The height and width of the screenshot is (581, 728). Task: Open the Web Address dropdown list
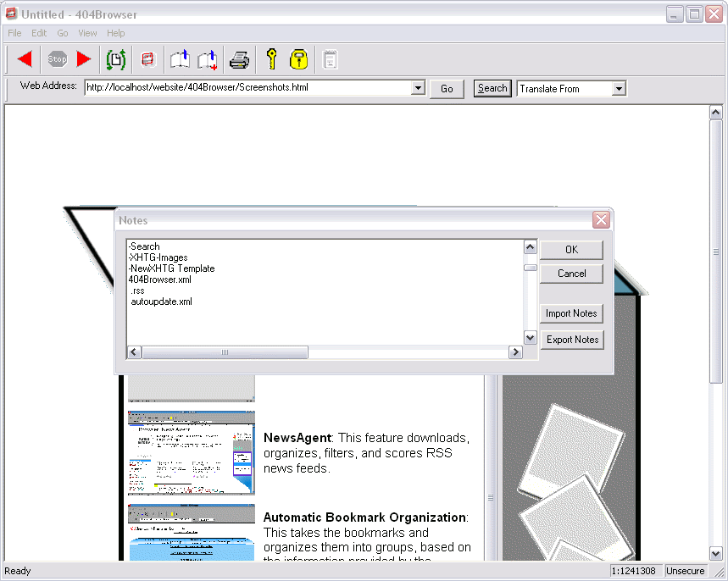point(417,88)
